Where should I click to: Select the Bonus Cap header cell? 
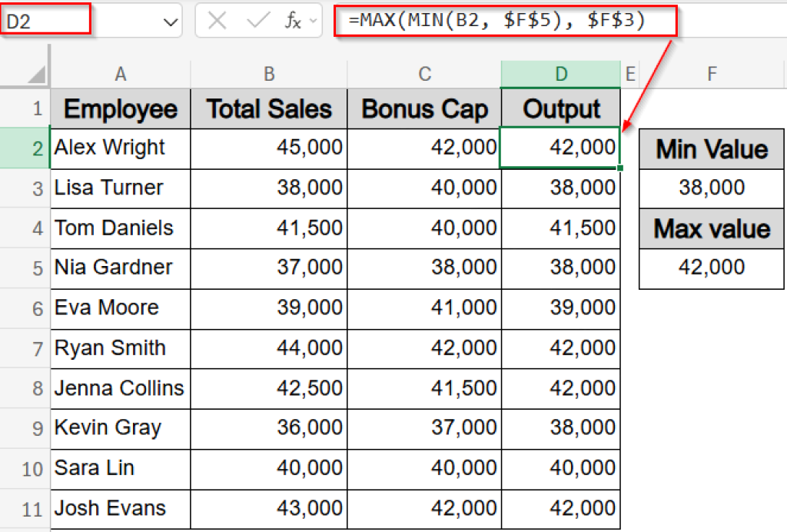pyautogui.click(x=424, y=108)
